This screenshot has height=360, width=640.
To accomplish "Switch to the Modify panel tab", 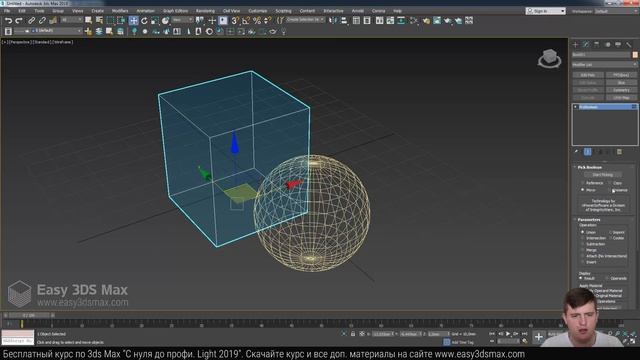I will click(586, 44).
